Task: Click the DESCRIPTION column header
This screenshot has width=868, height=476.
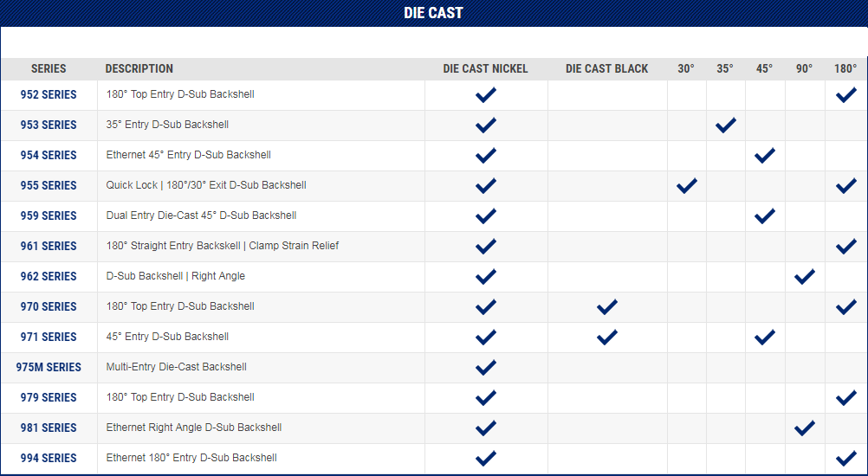Action: 139,68
